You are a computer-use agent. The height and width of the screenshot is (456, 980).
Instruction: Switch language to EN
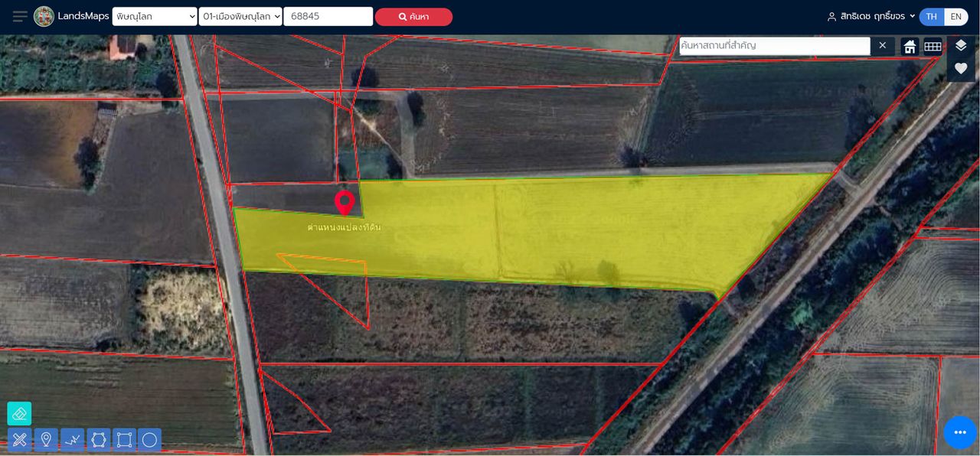pos(955,17)
